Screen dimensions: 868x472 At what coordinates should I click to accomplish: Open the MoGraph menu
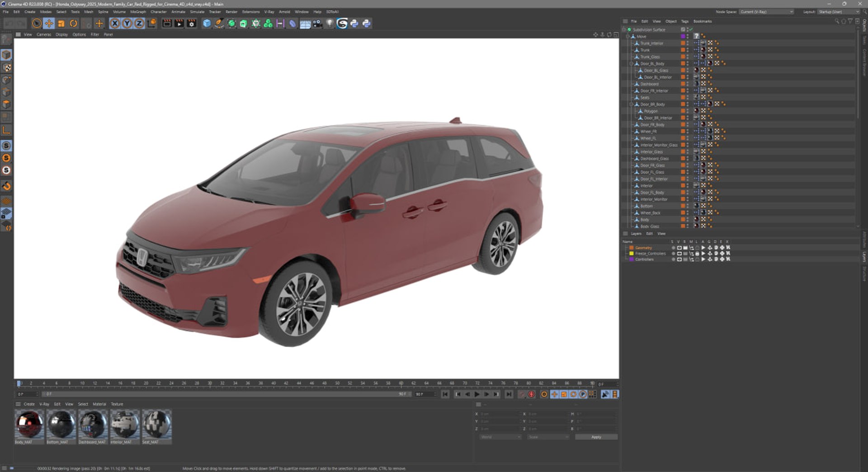138,12
